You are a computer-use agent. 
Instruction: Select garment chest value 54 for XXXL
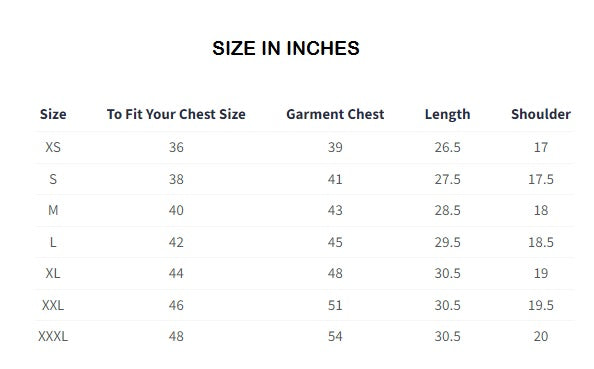tap(335, 336)
